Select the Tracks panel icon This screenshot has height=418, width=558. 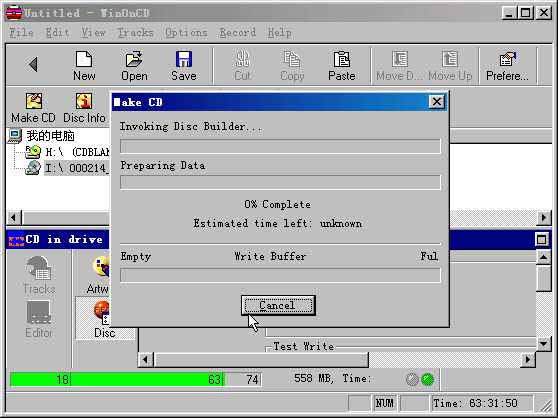point(39,275)
